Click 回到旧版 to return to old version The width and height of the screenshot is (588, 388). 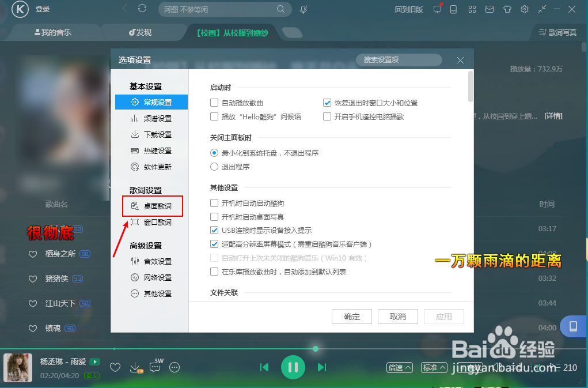(409, 9)
